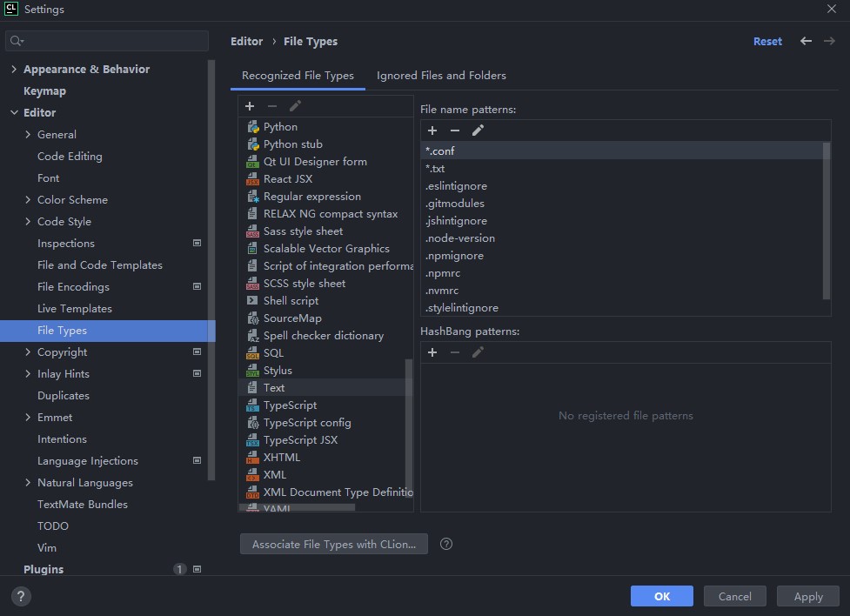Click the help question mark at bottom left
This screenshot has height=616, width=850.
coord(21,596)
